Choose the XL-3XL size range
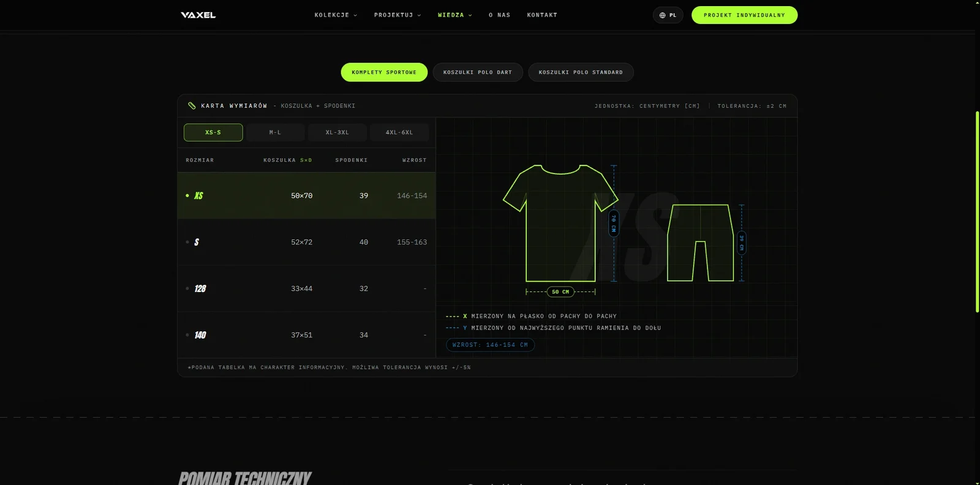The height and width of the screenshot is (485, 980). pyautogui.click(x=337, y=132)
